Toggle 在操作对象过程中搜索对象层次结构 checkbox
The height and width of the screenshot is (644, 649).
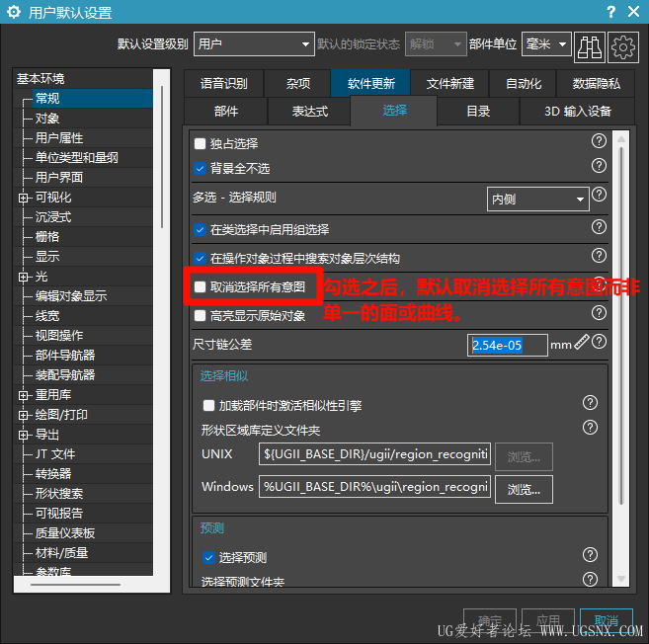click(200, 258)
